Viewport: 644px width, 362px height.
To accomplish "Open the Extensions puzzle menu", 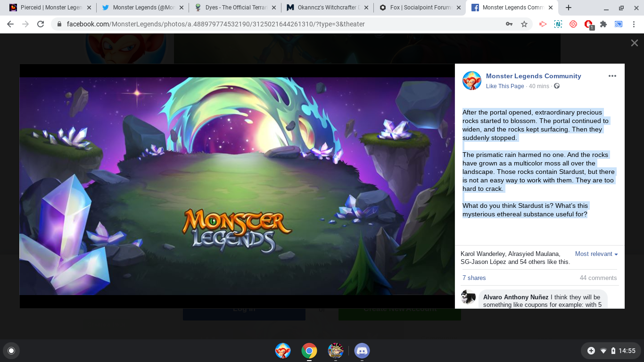I will (603, 24).
